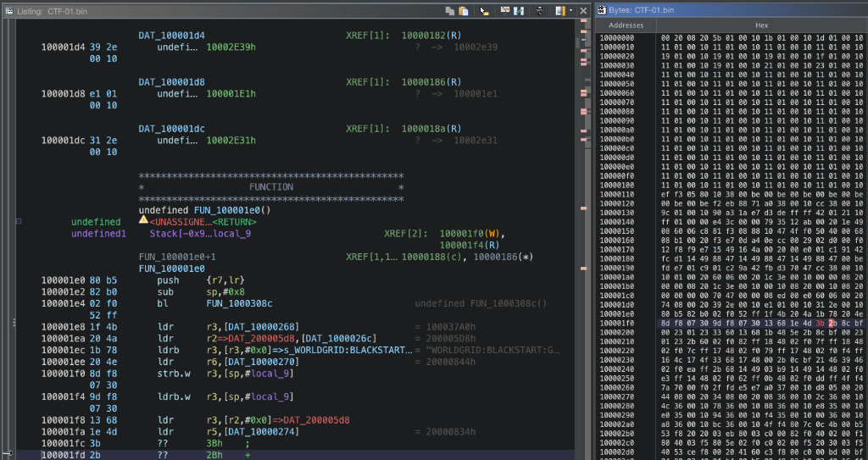Click comment undefined FUN_1000308c()
This screenshot has height=460, width=868.
(x=481, y=303)
